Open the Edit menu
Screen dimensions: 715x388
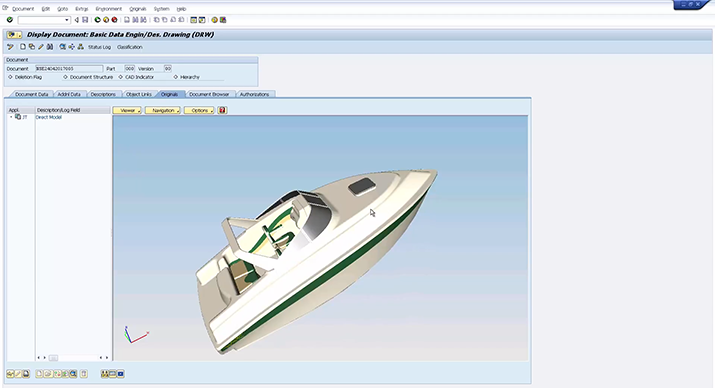click(x=46, y=9)
